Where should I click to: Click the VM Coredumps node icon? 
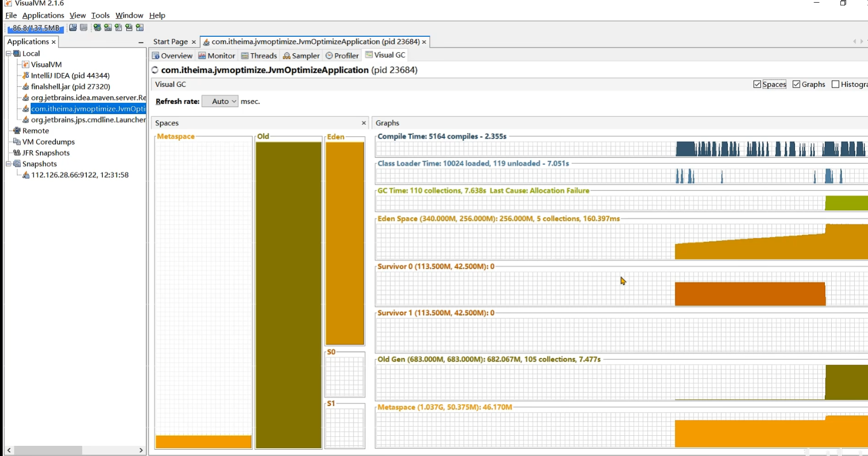tap(17, 142)
